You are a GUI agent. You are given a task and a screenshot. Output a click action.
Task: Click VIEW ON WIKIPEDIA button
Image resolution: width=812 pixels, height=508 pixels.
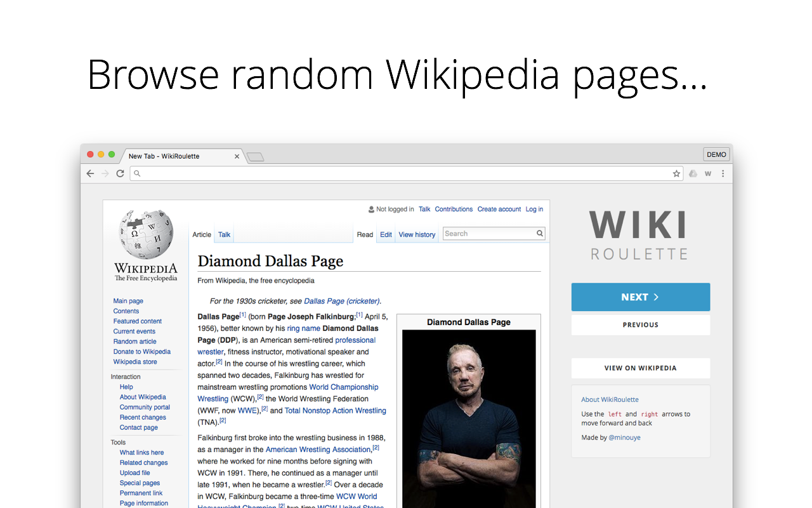[641, 368]
